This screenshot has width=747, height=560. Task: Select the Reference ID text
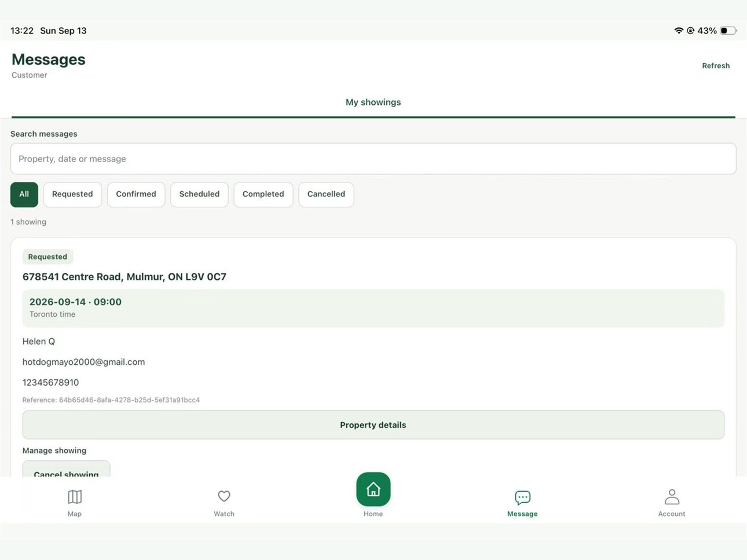[111, 400]
